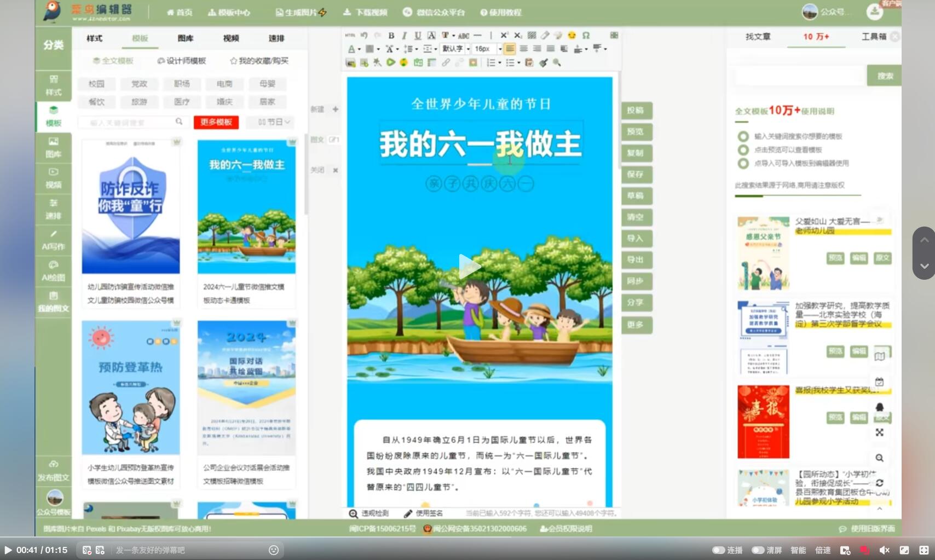Open the font color dropdown arrow
935x560 pixels.
point(359,49)
